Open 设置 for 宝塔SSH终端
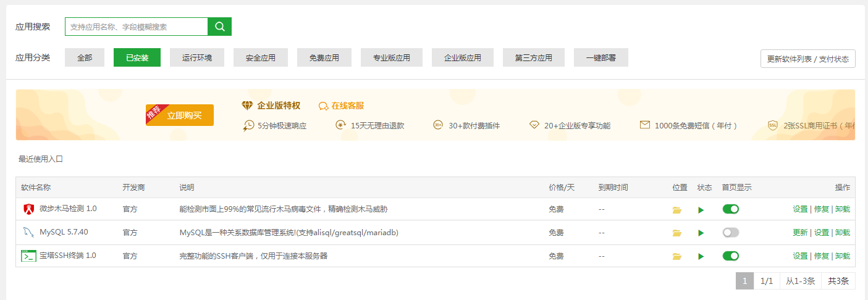This screenshot has height=300, width=868. (800, 256)
